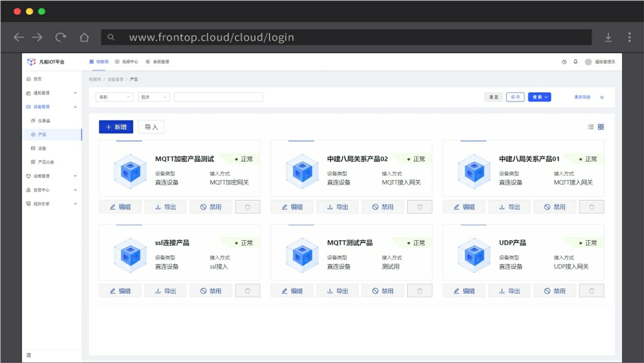Click trash icon on UDP产品 card
The width and height of the screenshot is (644, 363).
tap(591, 291)
